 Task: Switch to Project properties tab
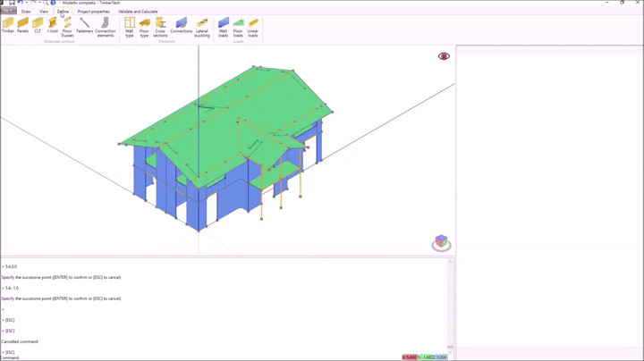93,12
